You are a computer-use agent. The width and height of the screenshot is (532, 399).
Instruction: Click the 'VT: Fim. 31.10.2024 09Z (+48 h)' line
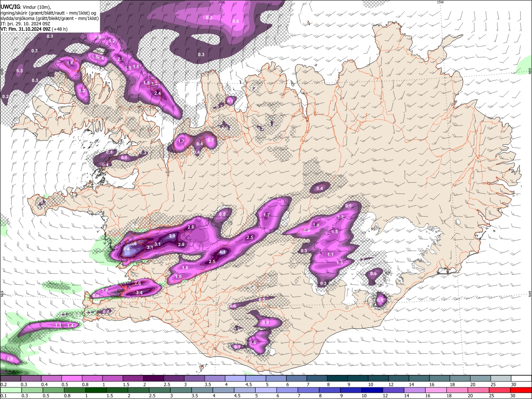34,29
